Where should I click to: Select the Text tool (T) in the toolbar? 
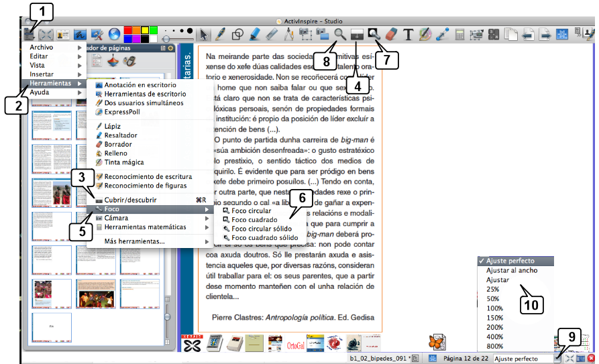coord(409,34)
